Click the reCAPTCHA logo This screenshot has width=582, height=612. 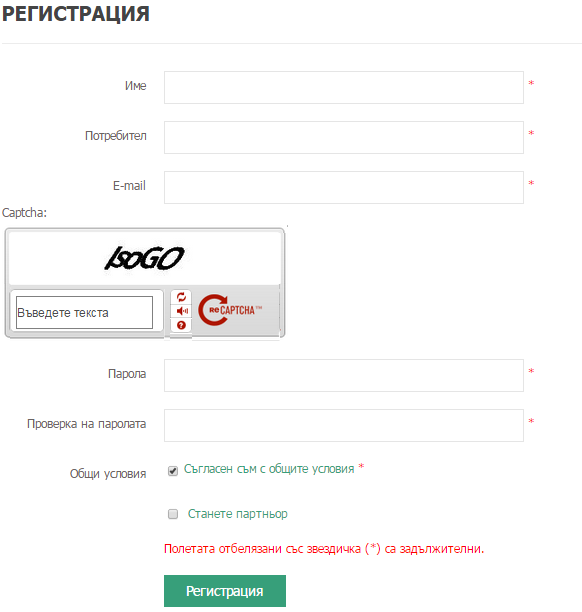pyautogui.click(x=230, y=310)
